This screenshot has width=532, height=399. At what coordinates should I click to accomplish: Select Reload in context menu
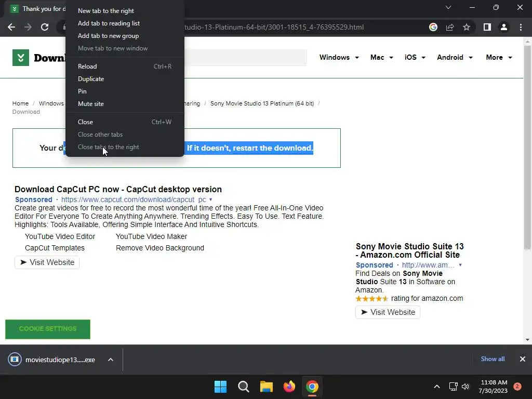tap(125, 66)
